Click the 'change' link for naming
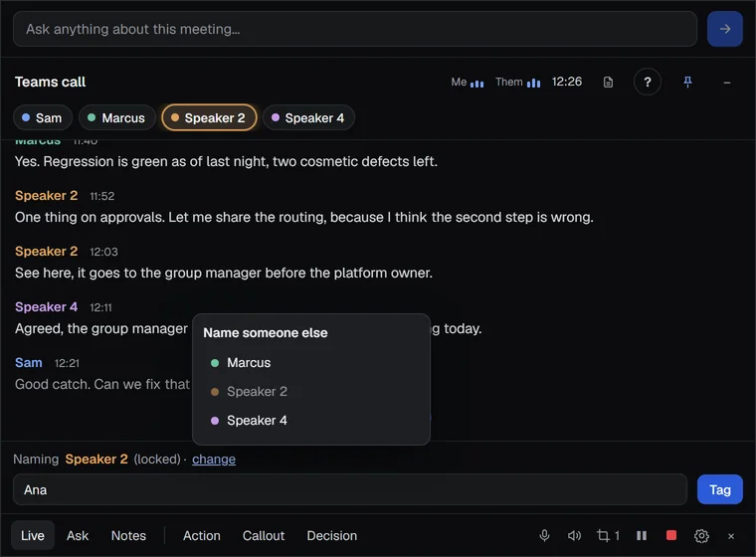The width and height of the screenshot is (756, 557). pyautogui.click(x=214, y=460)
